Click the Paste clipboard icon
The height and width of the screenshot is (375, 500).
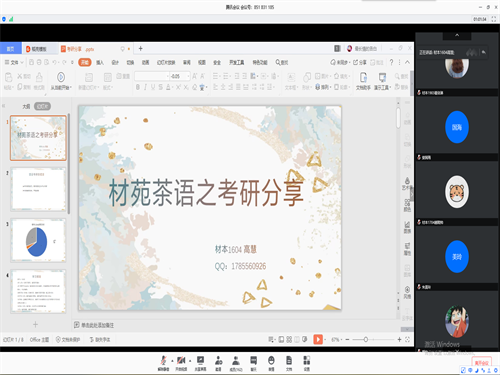pos(8,77)
